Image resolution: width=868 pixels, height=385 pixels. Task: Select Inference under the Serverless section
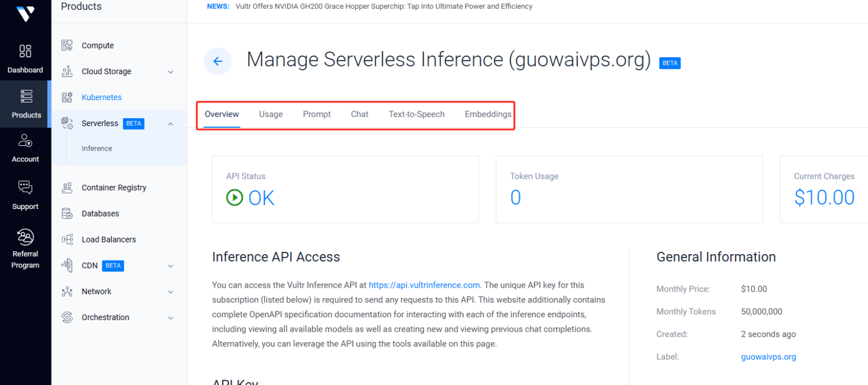pos(97,148)
